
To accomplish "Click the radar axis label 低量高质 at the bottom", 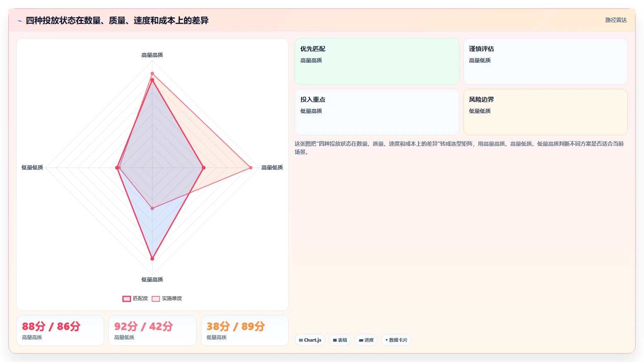I will 152,279.
